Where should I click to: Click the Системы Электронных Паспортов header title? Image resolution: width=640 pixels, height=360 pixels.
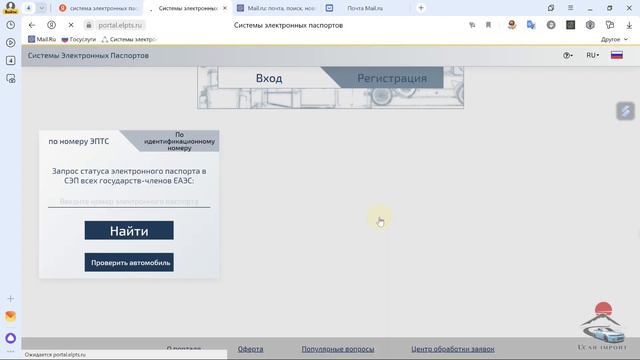(88, 56)
